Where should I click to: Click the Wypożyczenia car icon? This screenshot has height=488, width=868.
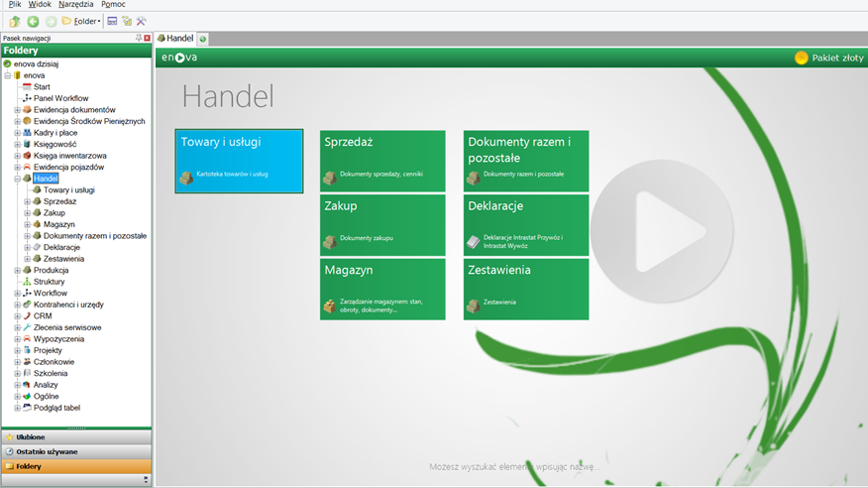(x=27, y=339)
